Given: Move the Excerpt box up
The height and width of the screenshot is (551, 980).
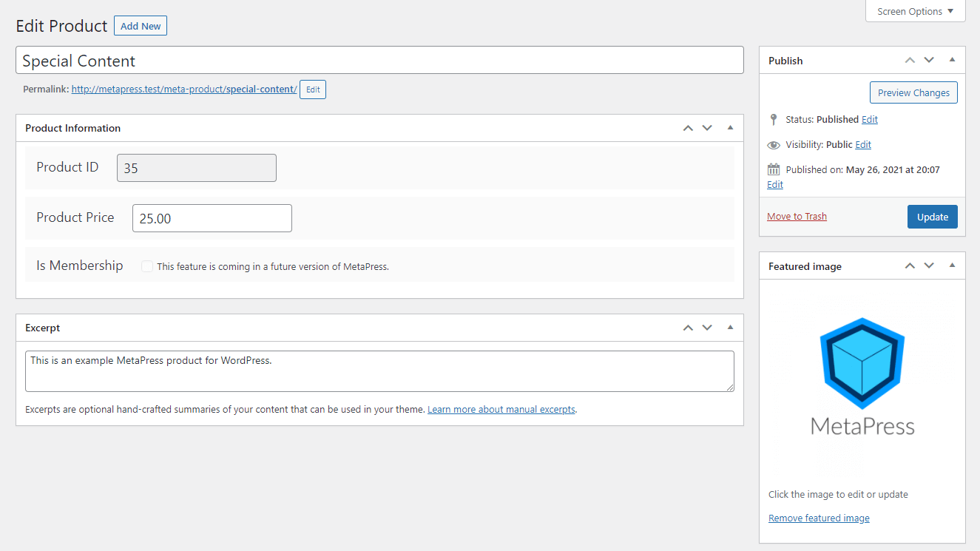Looking at the screenshot, I should [x=688, y=327].
